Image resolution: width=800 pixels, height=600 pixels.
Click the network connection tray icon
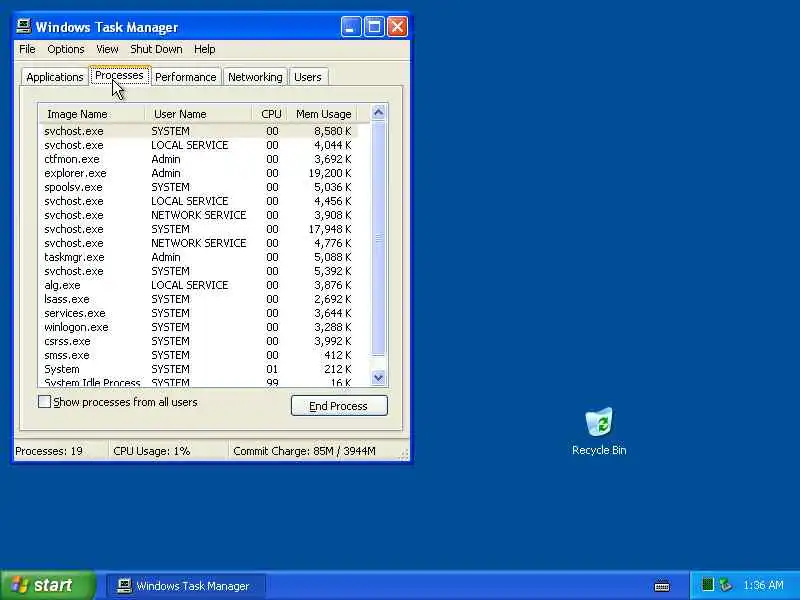pyautogui.click(x=725, y=585)
